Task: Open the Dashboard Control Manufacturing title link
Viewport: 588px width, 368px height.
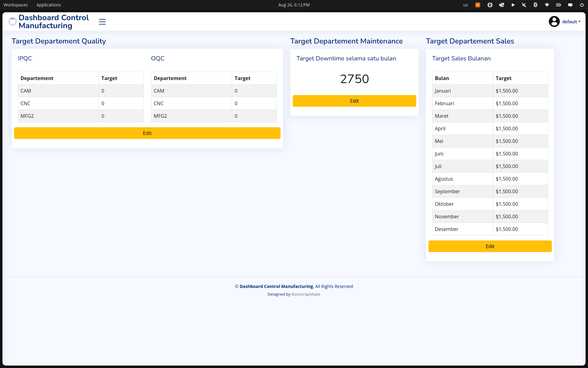Action: click(x=54, y=22)
